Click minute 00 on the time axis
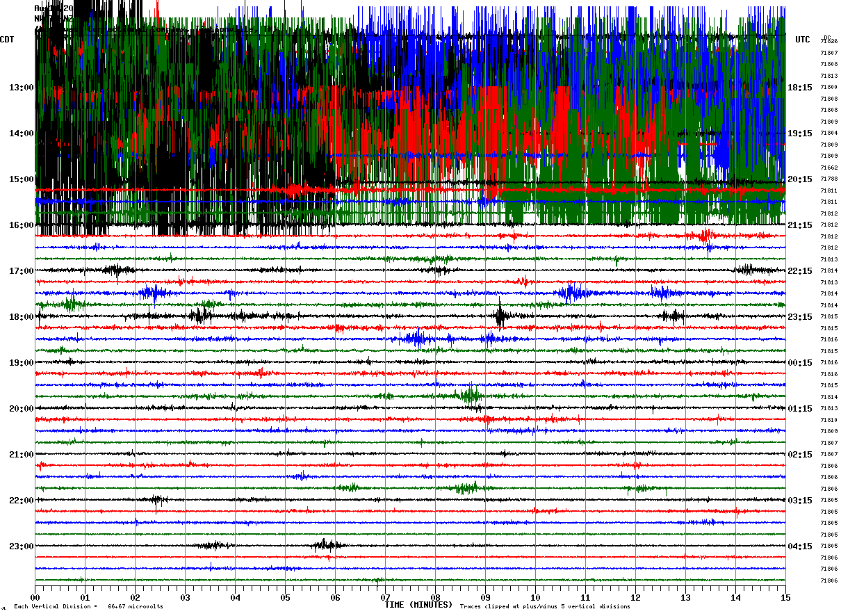Image resolution: width=841 pixels, height=616 pixels. [35, 597]
